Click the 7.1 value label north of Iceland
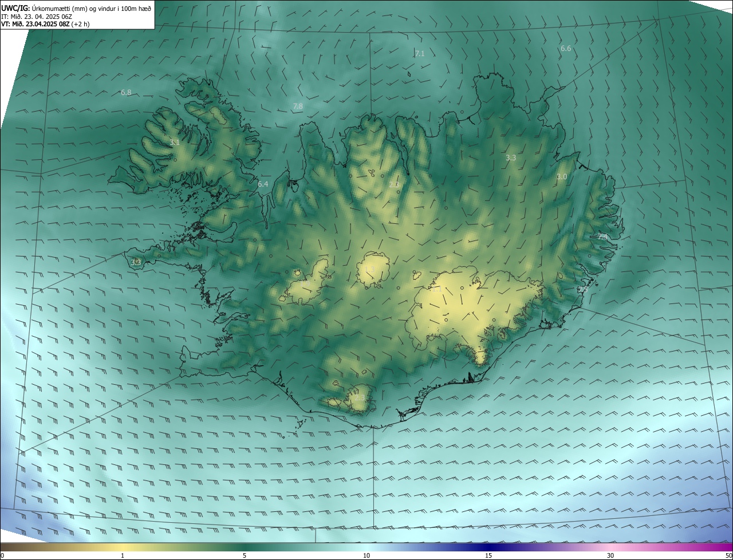Viewport: 733px width, 560px height. click(x=420, y=53)
